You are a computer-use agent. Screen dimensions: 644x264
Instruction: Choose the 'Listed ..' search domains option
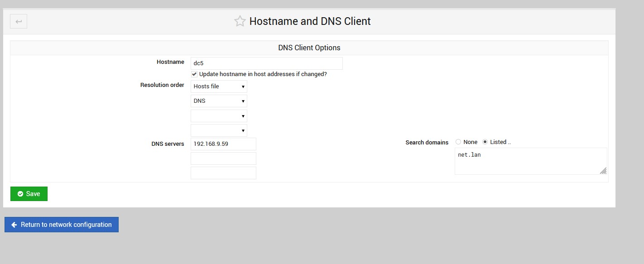click(x=485, y=142)
